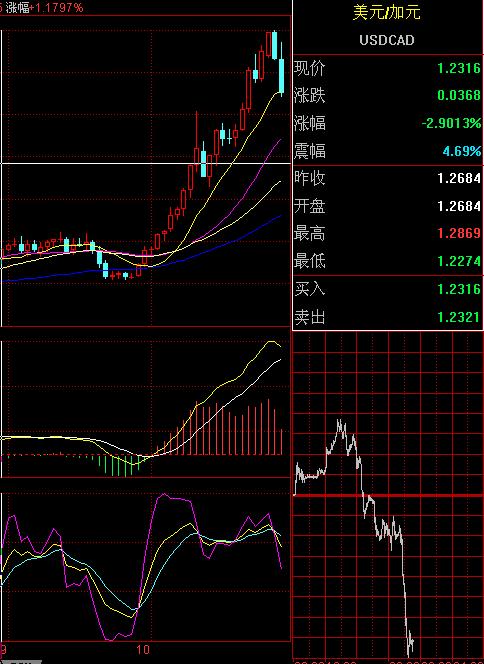The width and height of the screenshot is (484, 664).
Task: Click the green MACD histogram bars
Action: click(119, 465)
